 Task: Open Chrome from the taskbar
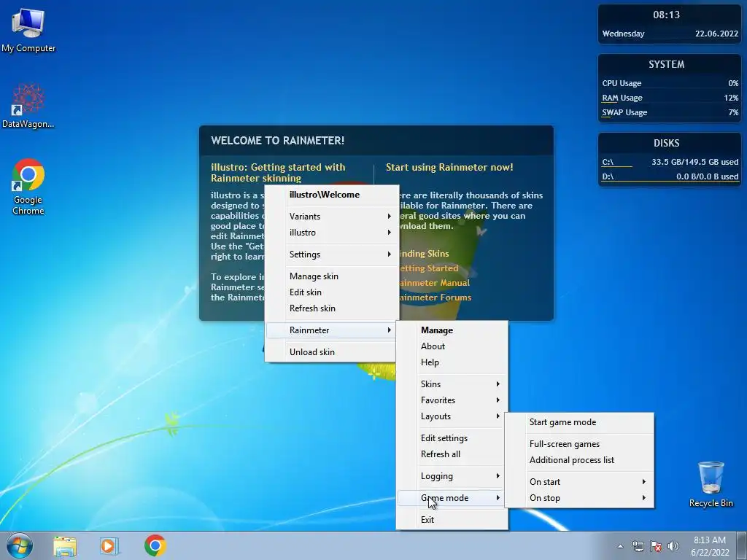155,545
